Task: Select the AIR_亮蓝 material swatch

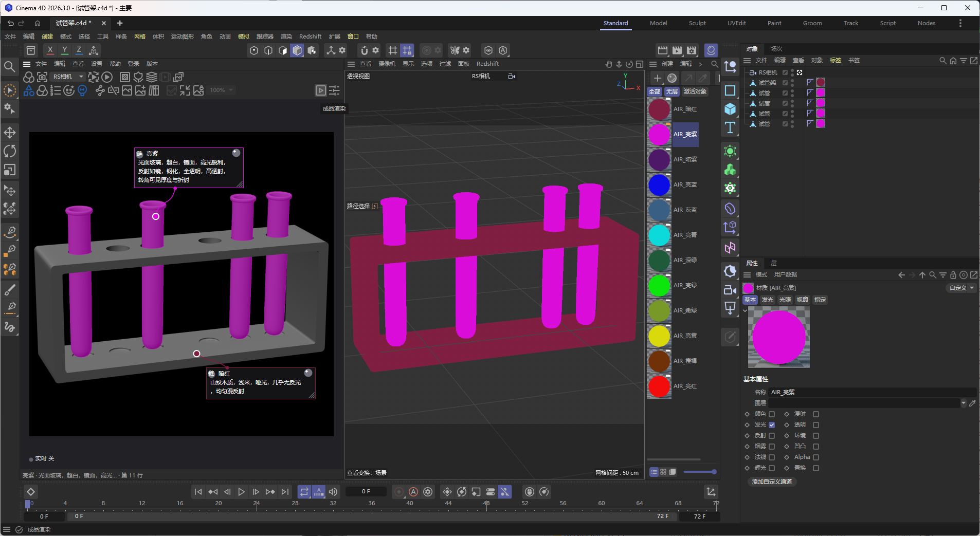Action: click(x=659, y=184)
